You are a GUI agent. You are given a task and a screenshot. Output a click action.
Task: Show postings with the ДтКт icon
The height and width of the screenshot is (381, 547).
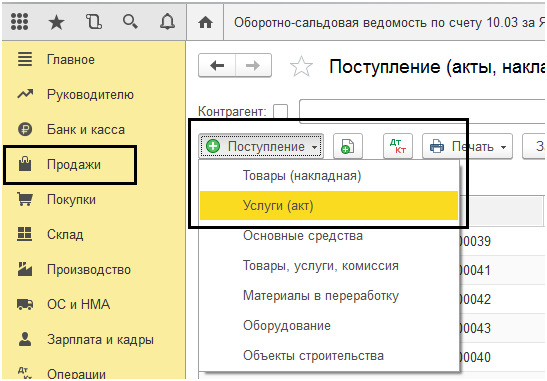[398, 146]
